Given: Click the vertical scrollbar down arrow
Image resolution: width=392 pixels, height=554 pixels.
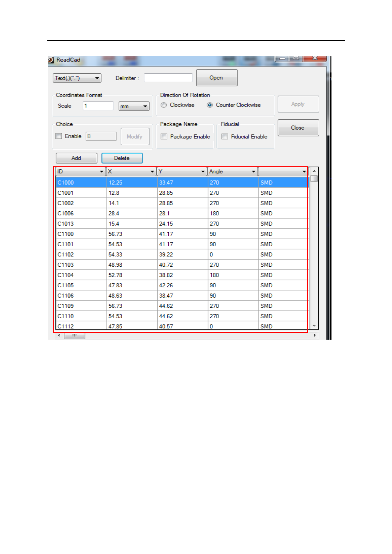Looking at the screenshot, I should tap(314, 326).
